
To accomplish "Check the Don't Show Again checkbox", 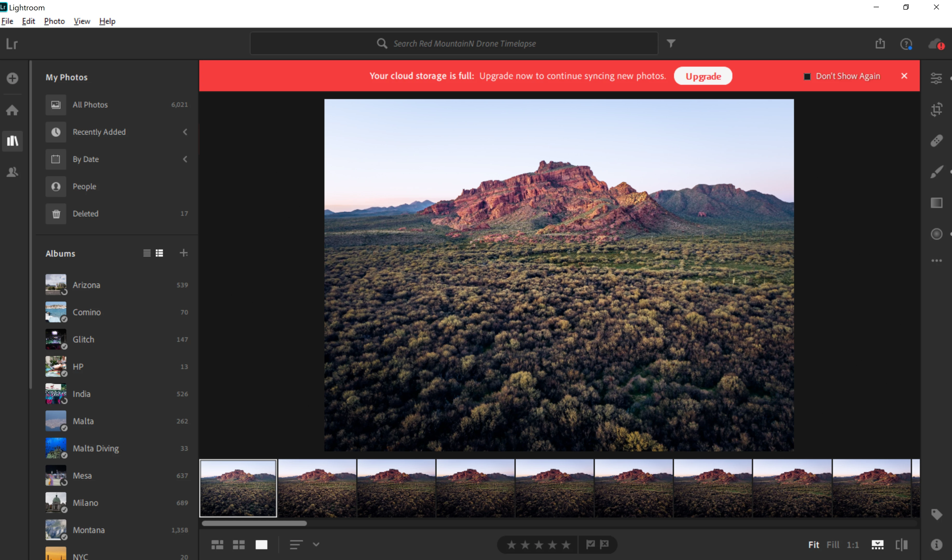I will [807, 76].
